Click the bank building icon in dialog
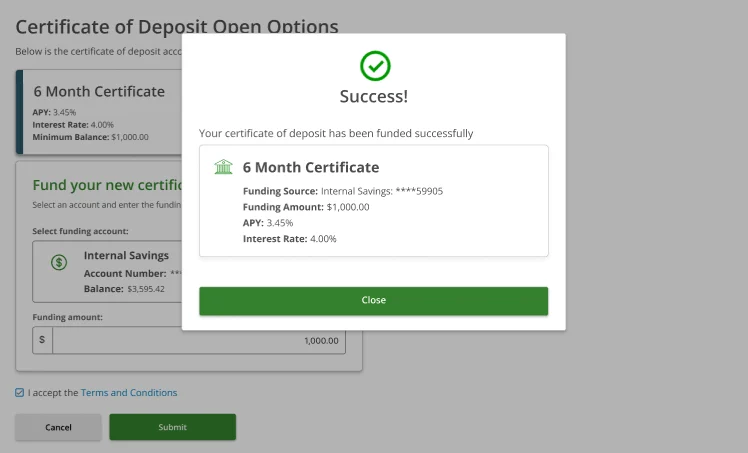Image resolution: width=748 pixels, height=453 pixels. click(x=223, y=167)
